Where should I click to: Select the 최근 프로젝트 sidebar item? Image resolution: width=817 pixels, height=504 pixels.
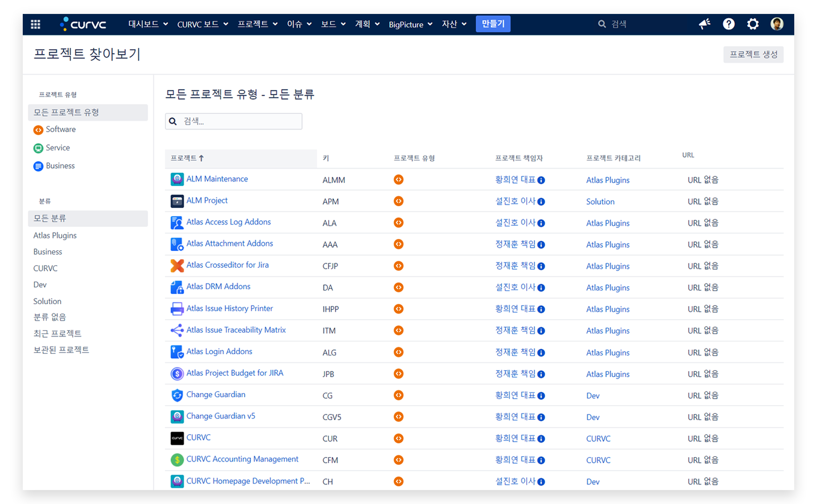(x=57, y=334)
